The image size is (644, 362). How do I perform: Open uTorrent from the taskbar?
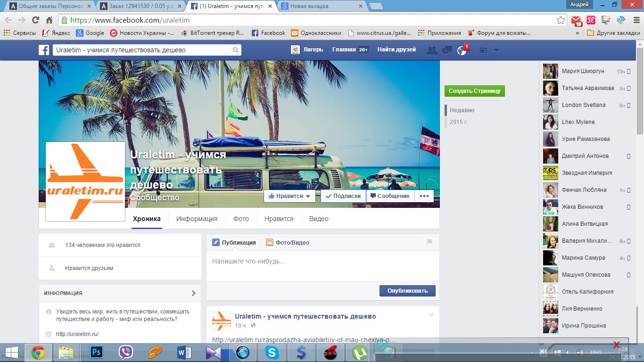click(359, 352)
